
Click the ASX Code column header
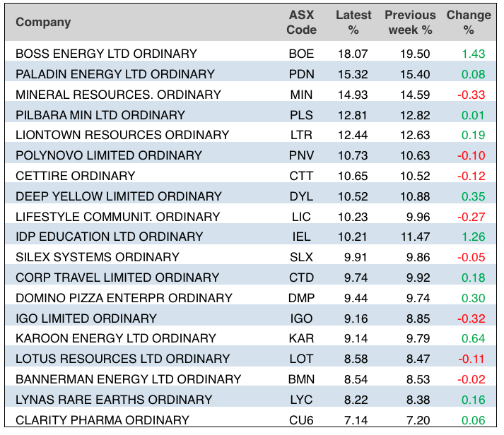[302, 22]
